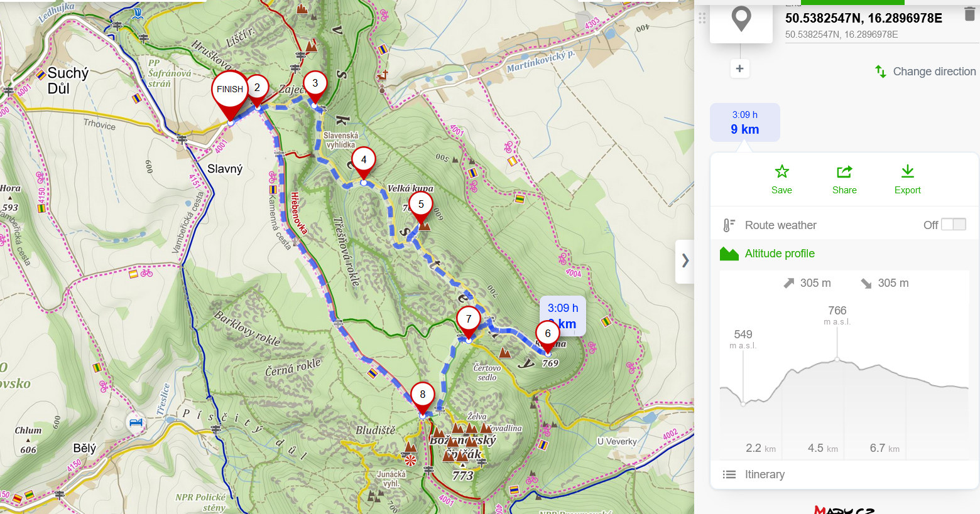The image size is (980, 514).
Task: Click waypoint marker 6 on the map
Action: point(548,334)
